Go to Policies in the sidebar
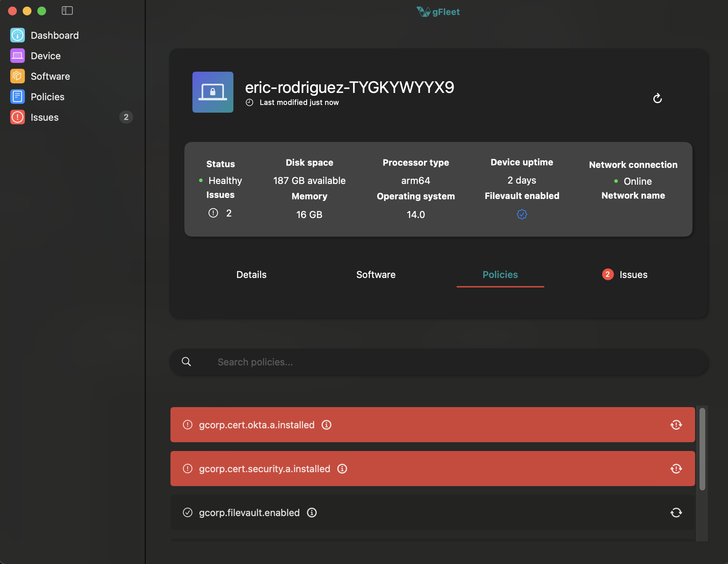The image size is (728, 564). point(47,97)
